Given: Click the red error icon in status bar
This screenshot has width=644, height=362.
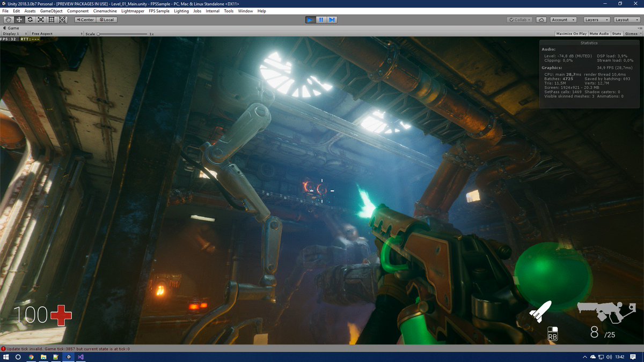Looking at the screenshot, I should click(x=3, y=349).
